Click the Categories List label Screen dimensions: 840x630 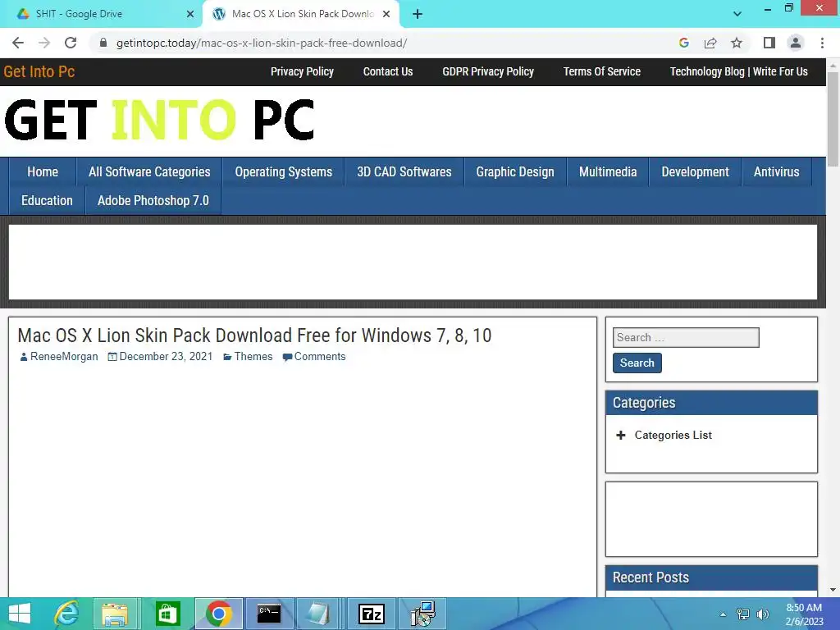coord(673,435)
